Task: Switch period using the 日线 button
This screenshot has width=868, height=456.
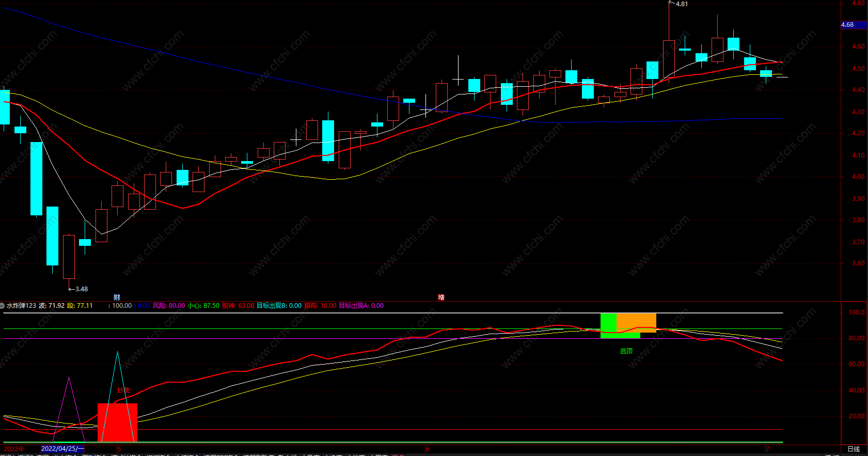Action: click(x=854, y=449)
